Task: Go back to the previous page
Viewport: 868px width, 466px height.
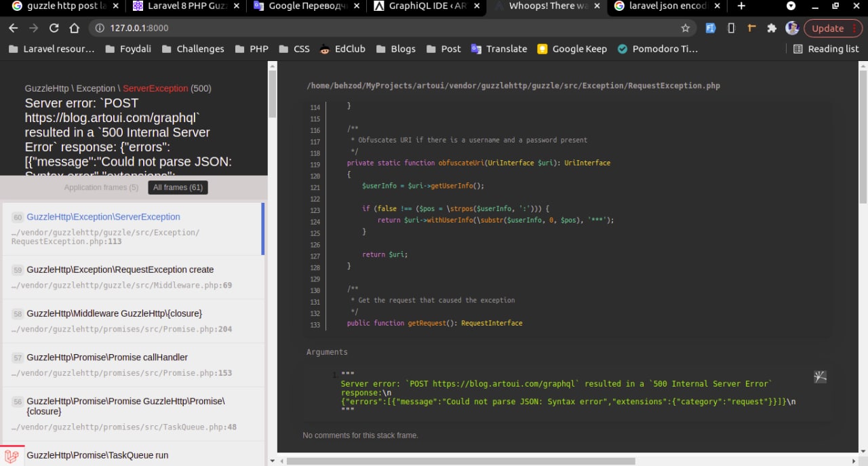Action: [x=13, y=28]
